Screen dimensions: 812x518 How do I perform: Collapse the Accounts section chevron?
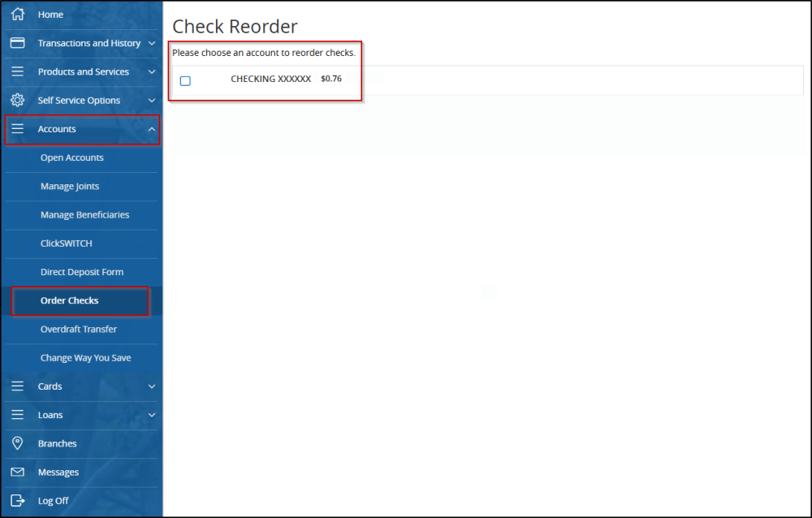pyautogui.click(x=151, y=128)
